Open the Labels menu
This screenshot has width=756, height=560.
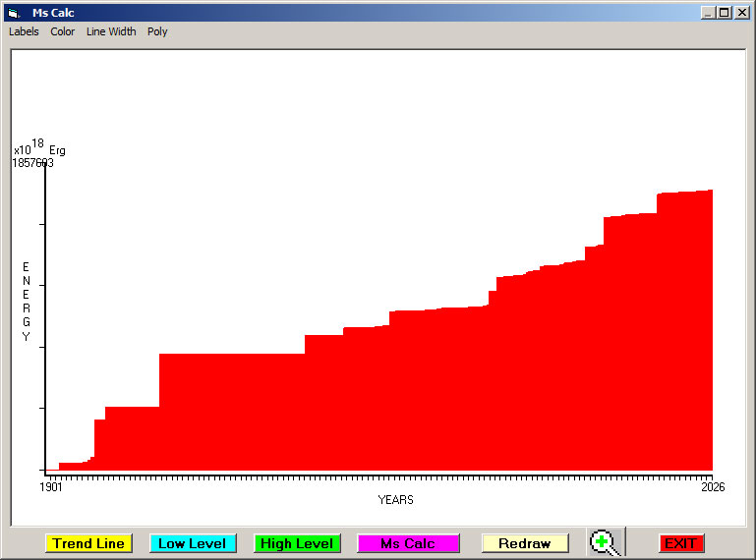pos(24,31)
